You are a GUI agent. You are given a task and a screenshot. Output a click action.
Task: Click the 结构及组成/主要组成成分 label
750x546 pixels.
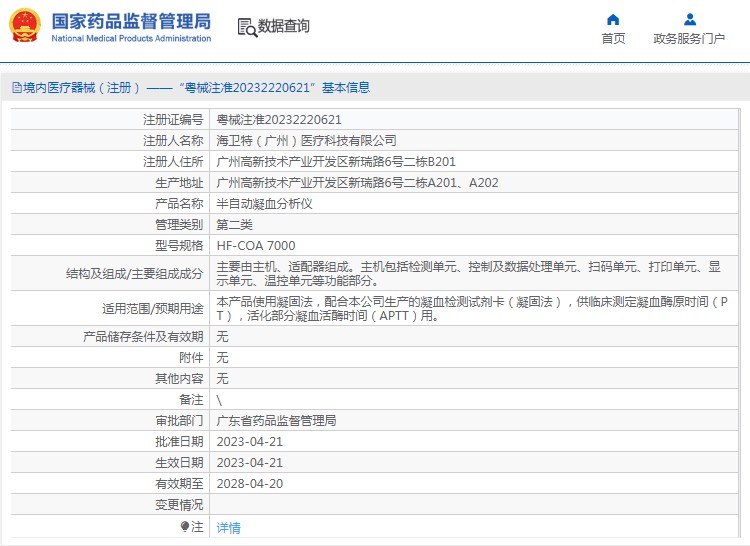click(134, 273)
